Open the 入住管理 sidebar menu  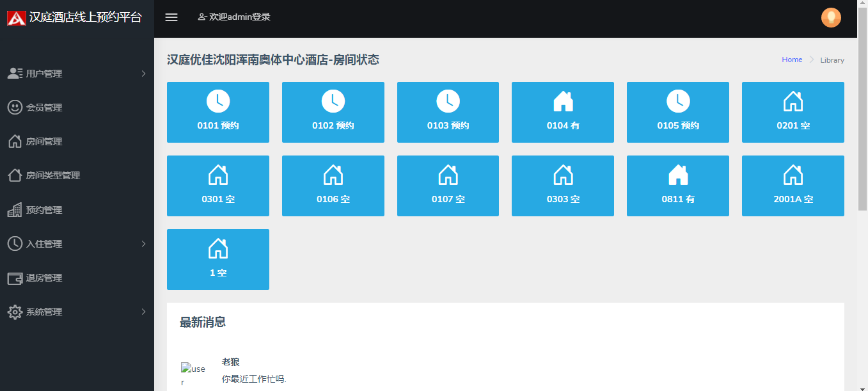pyautogui.click(x=77, y=244)
